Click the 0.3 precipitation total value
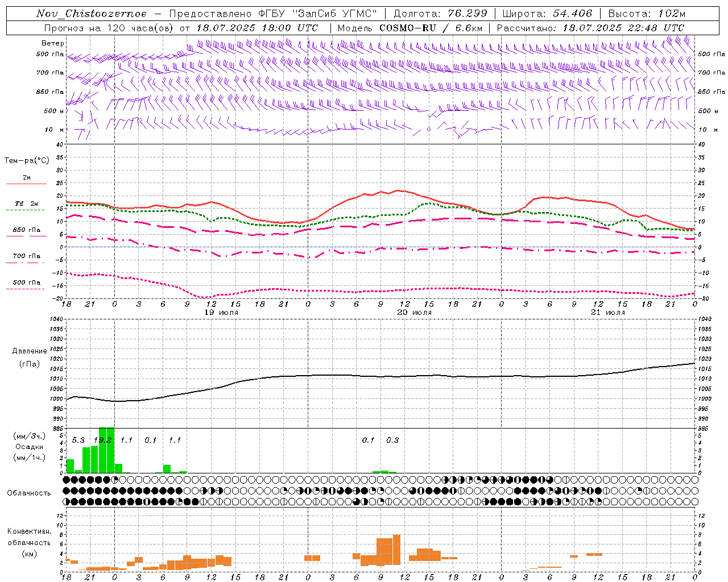 coord(392,440)
